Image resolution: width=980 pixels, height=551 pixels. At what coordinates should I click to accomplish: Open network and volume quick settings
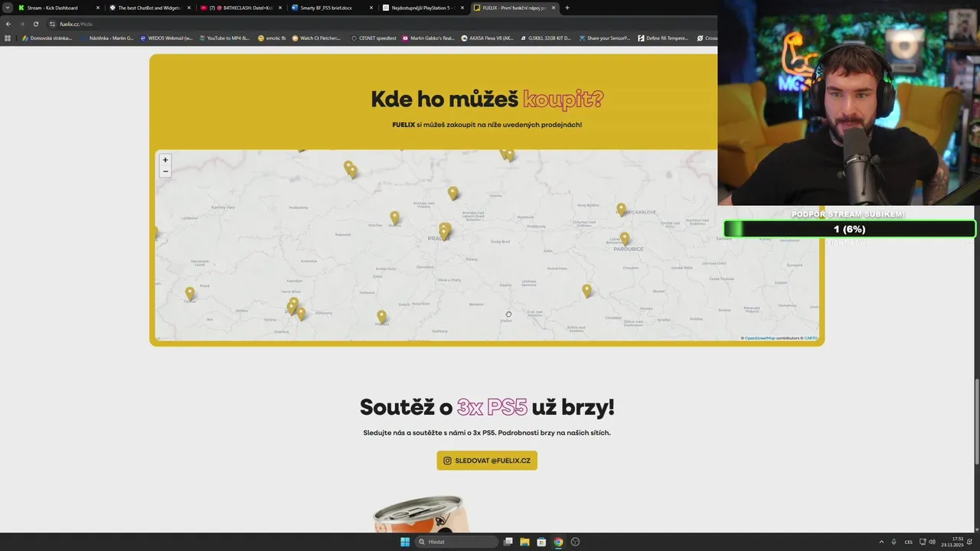point(927,542)
